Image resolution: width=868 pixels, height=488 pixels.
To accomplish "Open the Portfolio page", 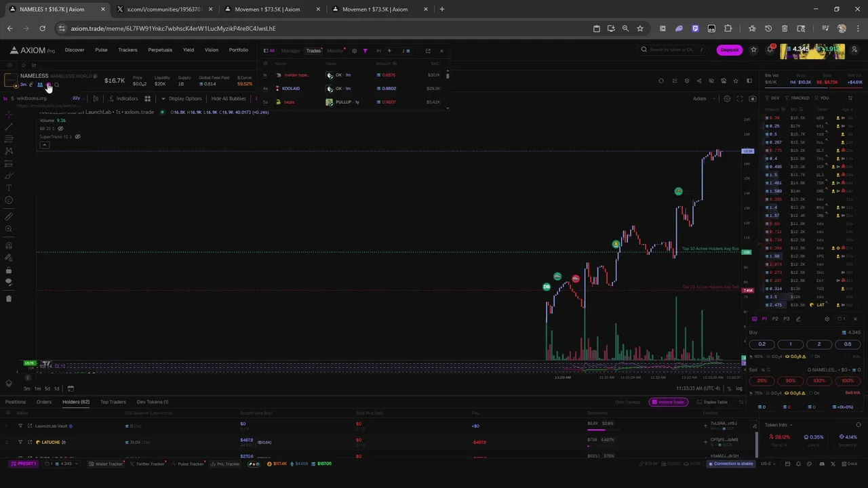I will point(238,49).
